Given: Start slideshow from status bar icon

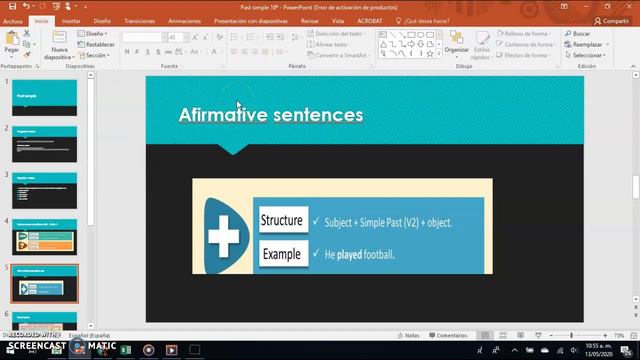Looking at the screenshot, I should (x=538, y=336).
